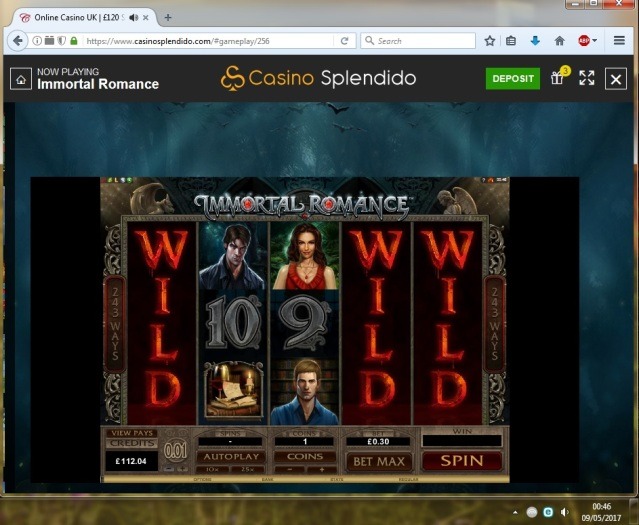
Task: Click the Adblock Plus ABP icon
Action: pyautogui.click(x=584, y=41)
